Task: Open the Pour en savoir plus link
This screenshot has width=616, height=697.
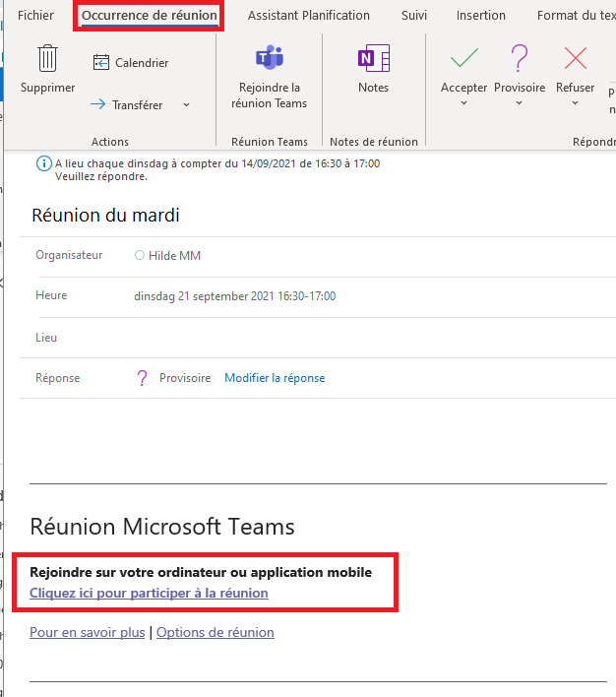Action: [x=88, y=632]
